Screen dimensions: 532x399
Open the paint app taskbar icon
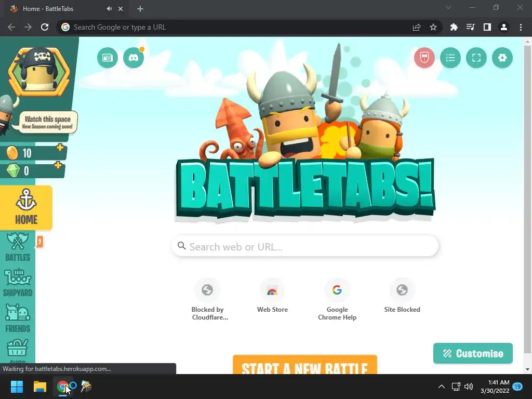[86, 387]
